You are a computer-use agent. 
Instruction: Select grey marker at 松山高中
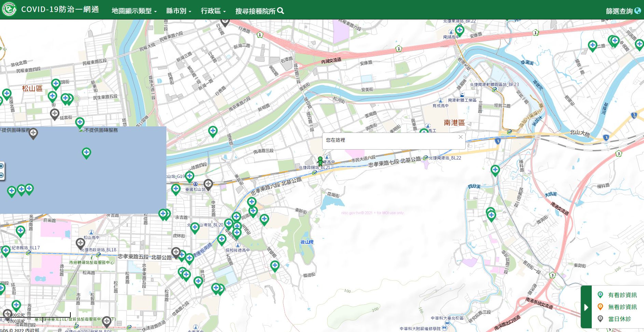(x=80, y=244)
